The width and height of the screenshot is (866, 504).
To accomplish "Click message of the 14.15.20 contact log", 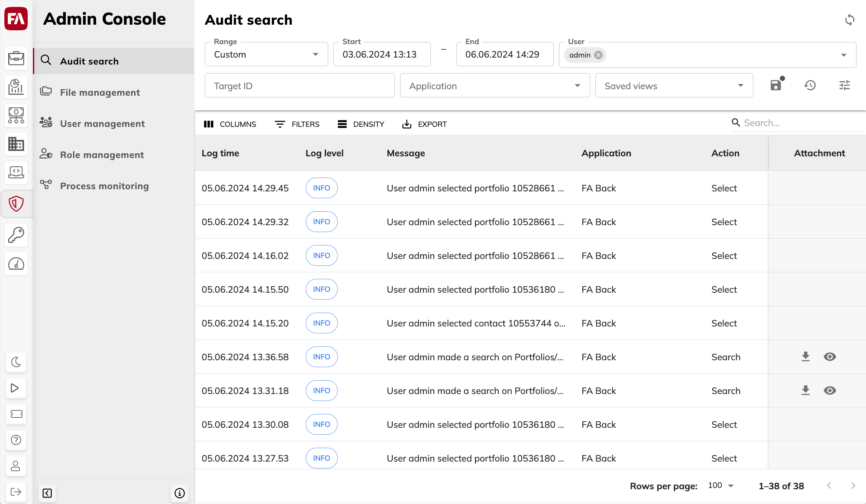I will 476,323.
